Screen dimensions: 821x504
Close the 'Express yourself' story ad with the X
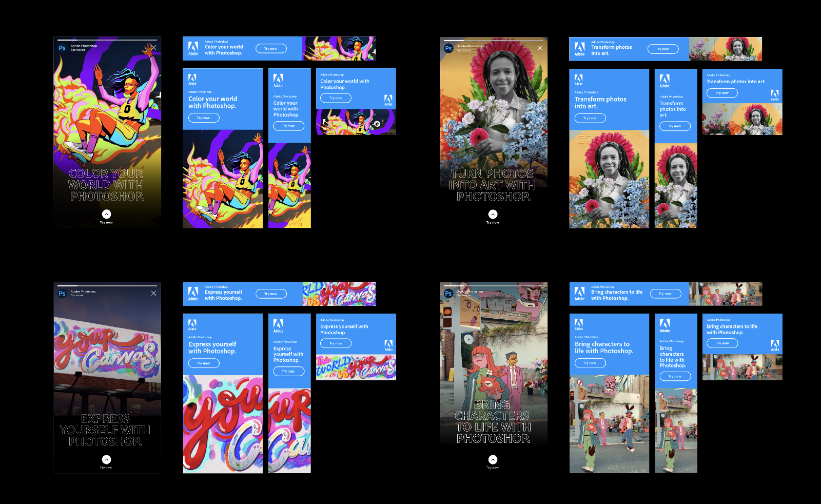[x=153, y=293]
